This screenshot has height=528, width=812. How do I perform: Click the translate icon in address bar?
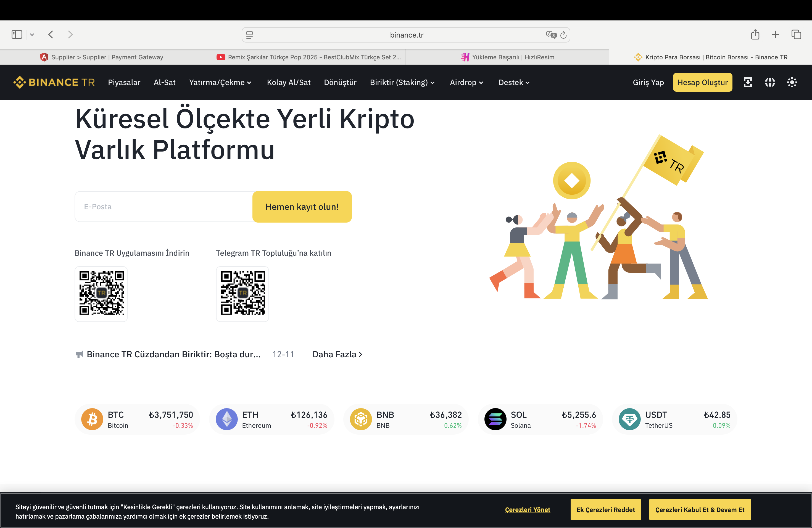(551, 35)
